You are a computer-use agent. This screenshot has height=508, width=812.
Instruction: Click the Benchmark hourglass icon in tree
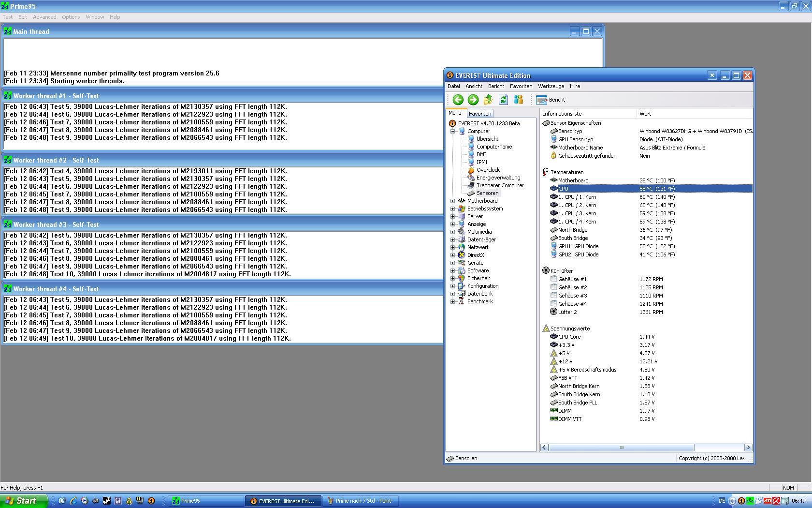(462, 301)
